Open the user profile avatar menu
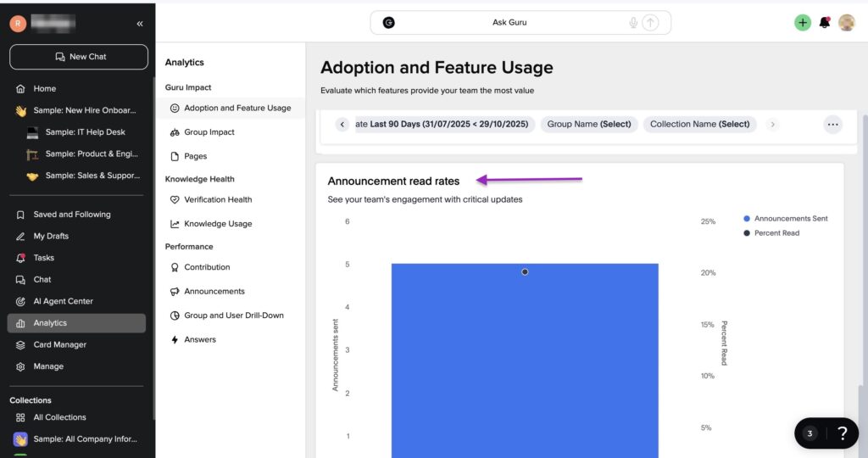 pos(847,22)
